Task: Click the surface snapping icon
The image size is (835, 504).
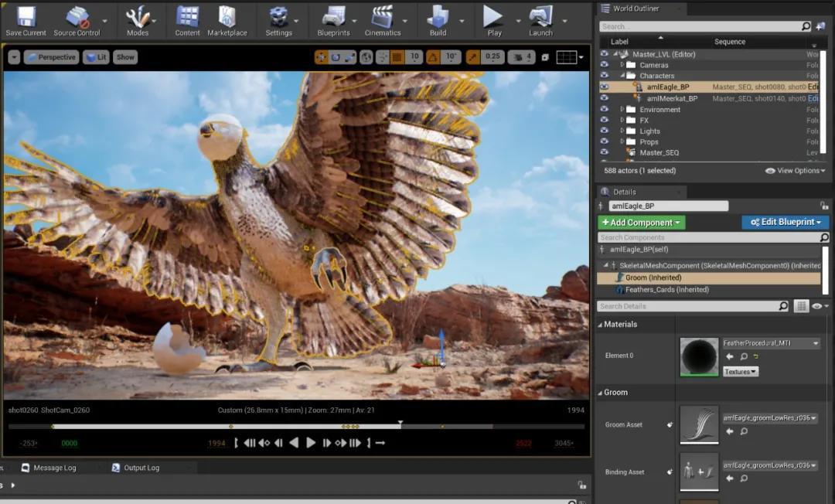Action: (x=383, y=57)
